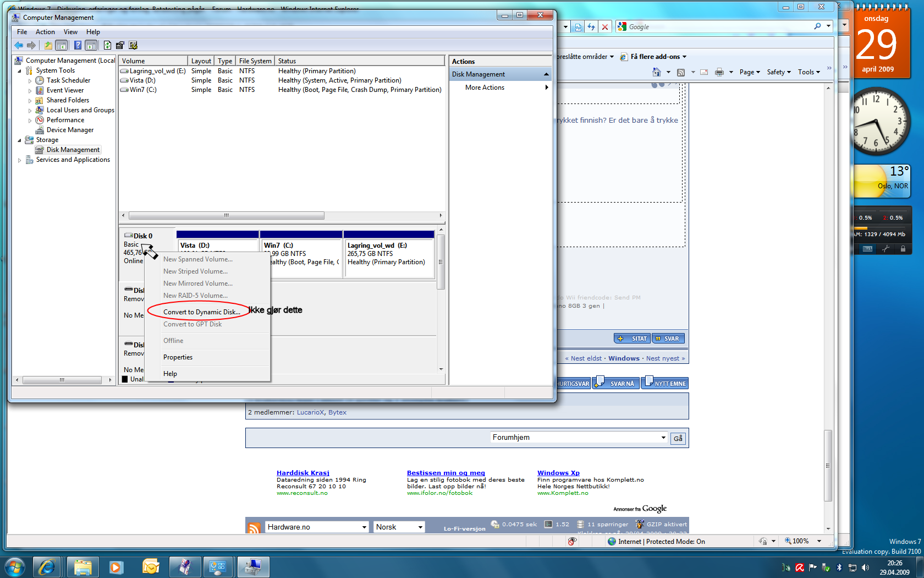Click the IE Read Mail icon
This screenshot has height=578, width=924.
point(705,72)
